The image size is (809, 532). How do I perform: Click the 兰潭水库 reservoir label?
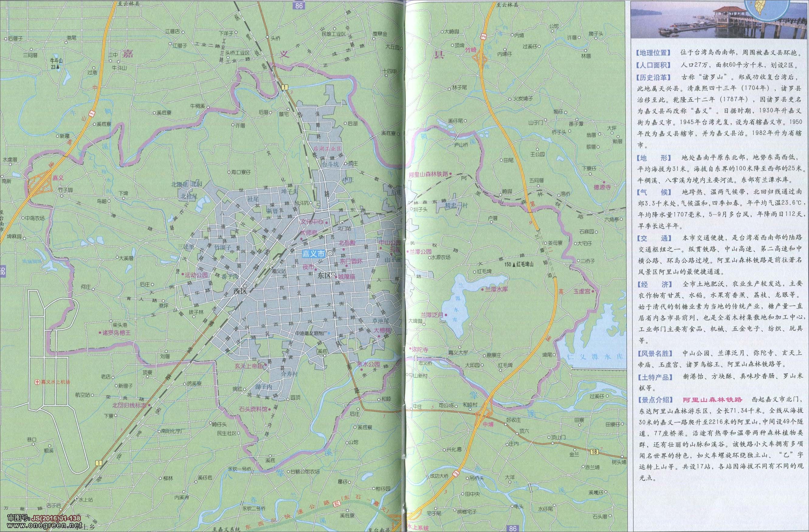pyautogui.click(x=496, y=289)
